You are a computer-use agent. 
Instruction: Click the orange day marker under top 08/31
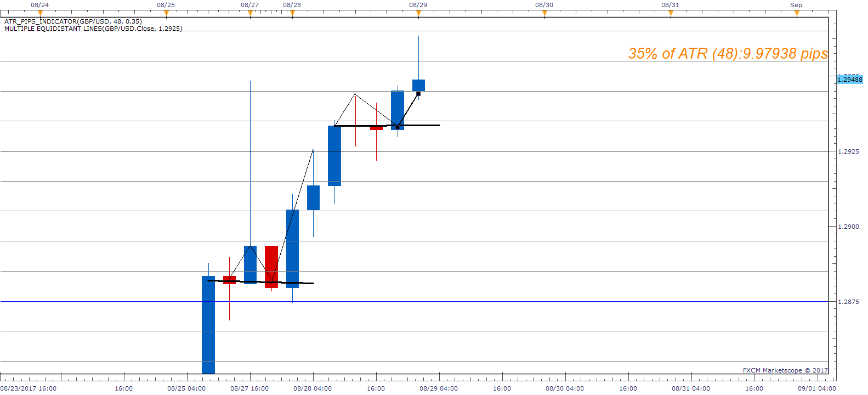coord(671,13)
